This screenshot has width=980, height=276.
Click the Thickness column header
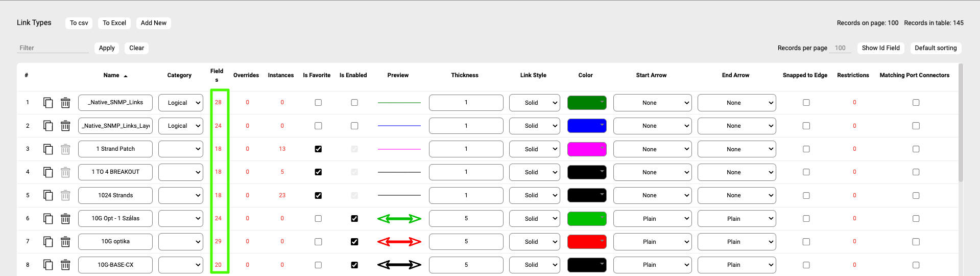click(x=465, y=75)
